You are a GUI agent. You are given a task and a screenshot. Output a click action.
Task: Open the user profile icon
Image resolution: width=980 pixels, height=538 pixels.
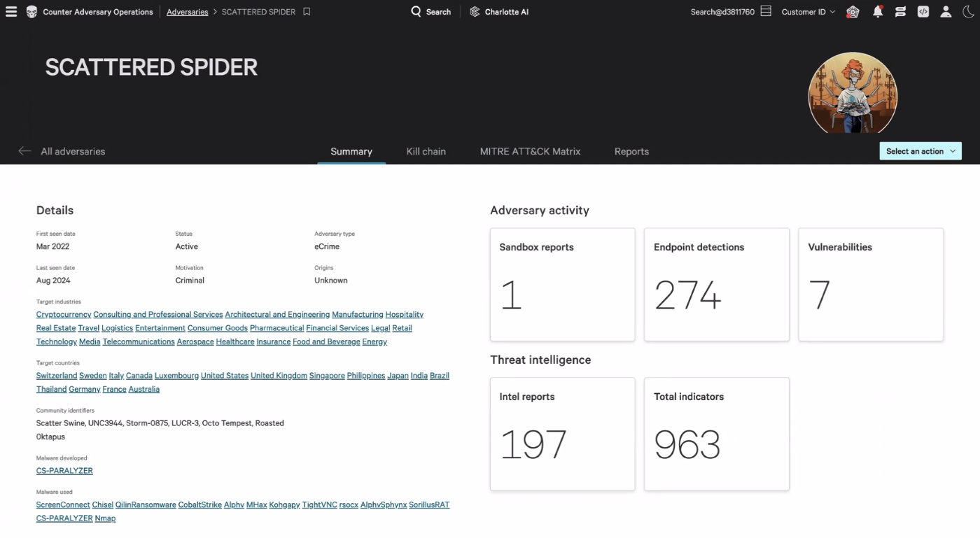[946, 12]
